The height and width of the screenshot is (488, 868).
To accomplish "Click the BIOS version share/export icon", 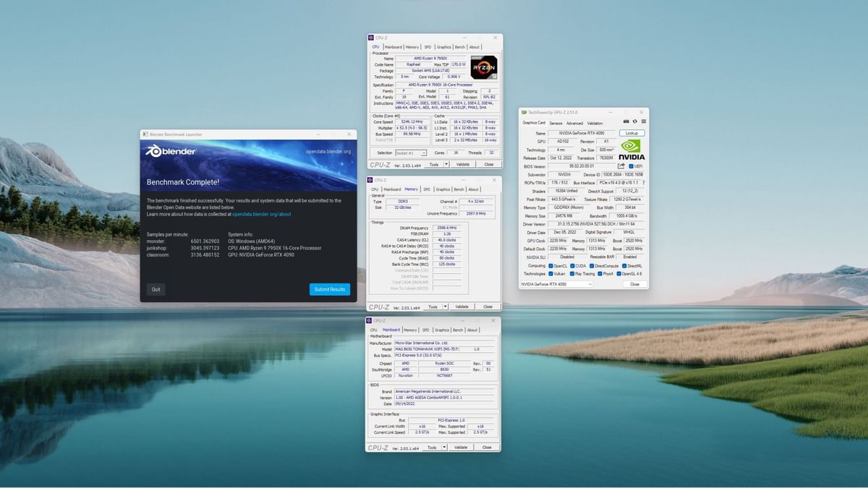I will click(621, 166).
